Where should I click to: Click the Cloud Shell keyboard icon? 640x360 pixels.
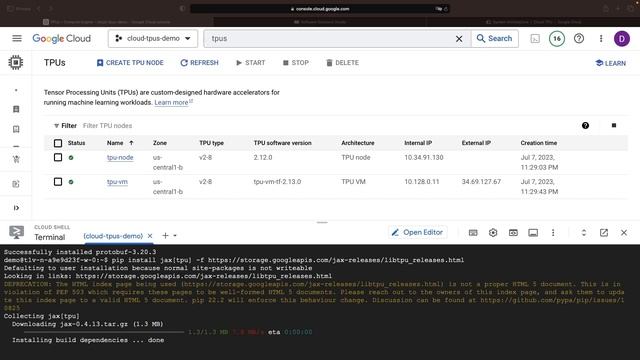pyautogui.click(x=473, y=233)
